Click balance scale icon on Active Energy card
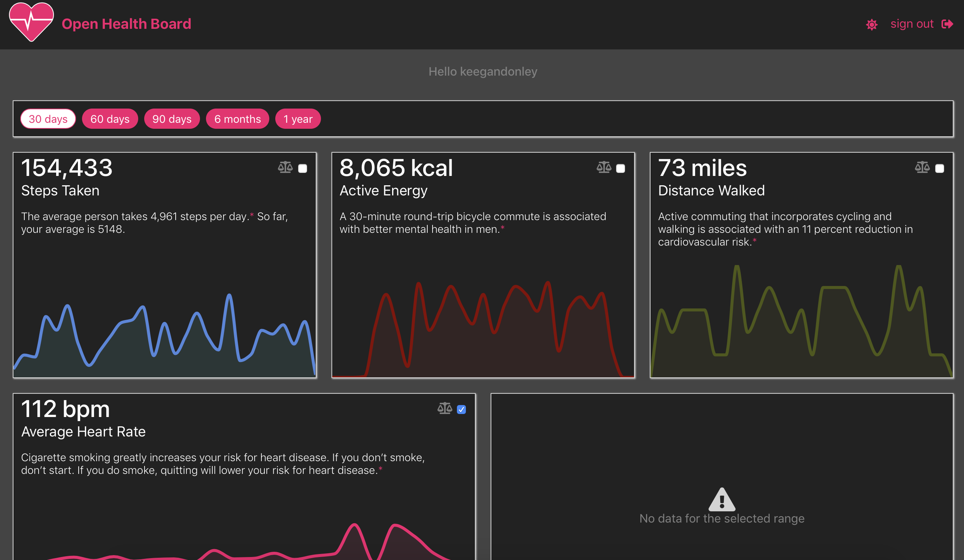The width and height of the screenshot is (964, 560). pyautogui.click(x=604, y=167)
